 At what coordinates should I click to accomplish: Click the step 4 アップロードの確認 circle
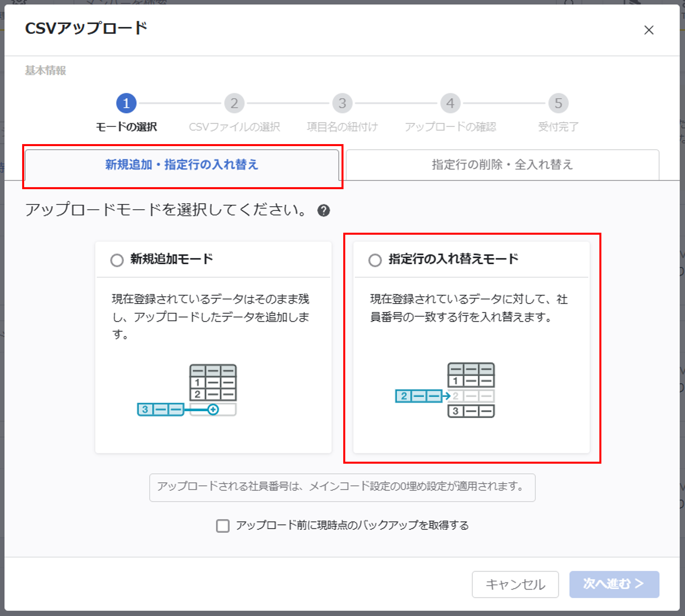click(x=450, y=103)
